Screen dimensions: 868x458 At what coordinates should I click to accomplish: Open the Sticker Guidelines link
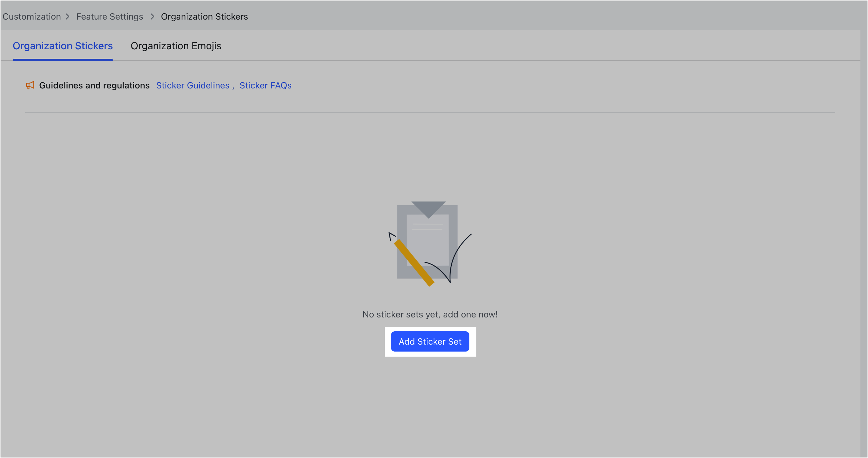pos(192,86)
